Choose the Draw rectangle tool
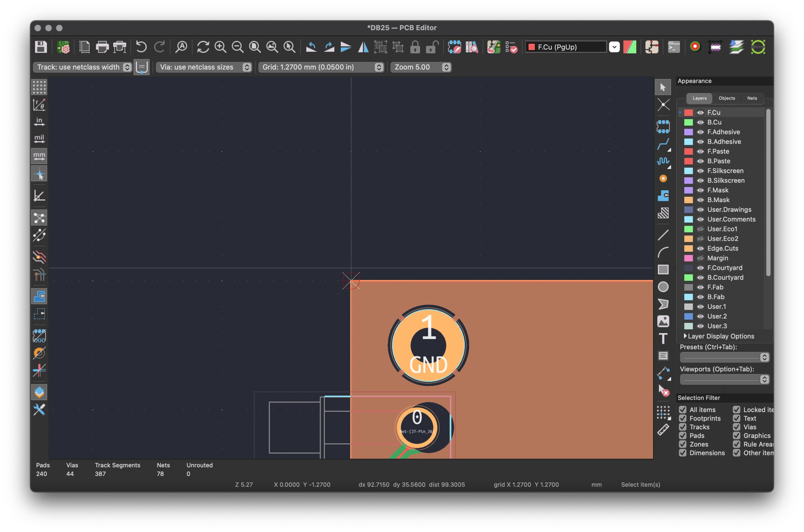This screenshot has width=804, height=532. (663, 269)
